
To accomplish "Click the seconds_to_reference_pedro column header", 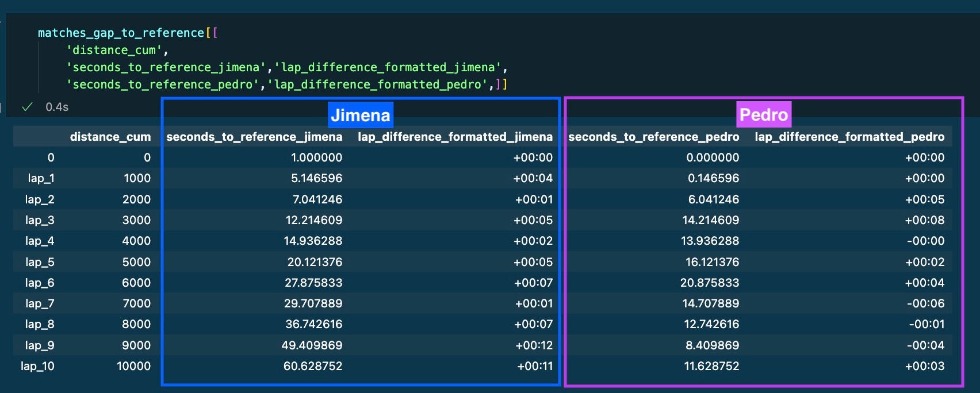I will click(x=653, y=137).
